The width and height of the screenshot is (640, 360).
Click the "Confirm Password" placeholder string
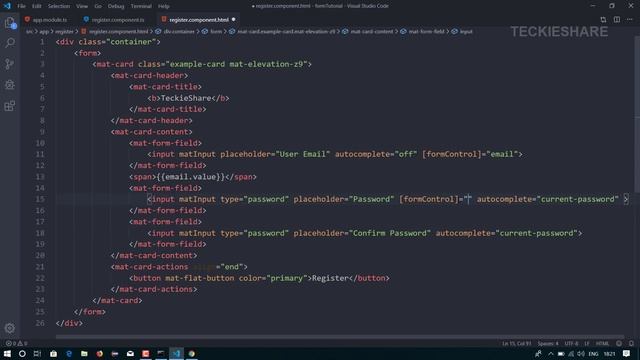391,233
